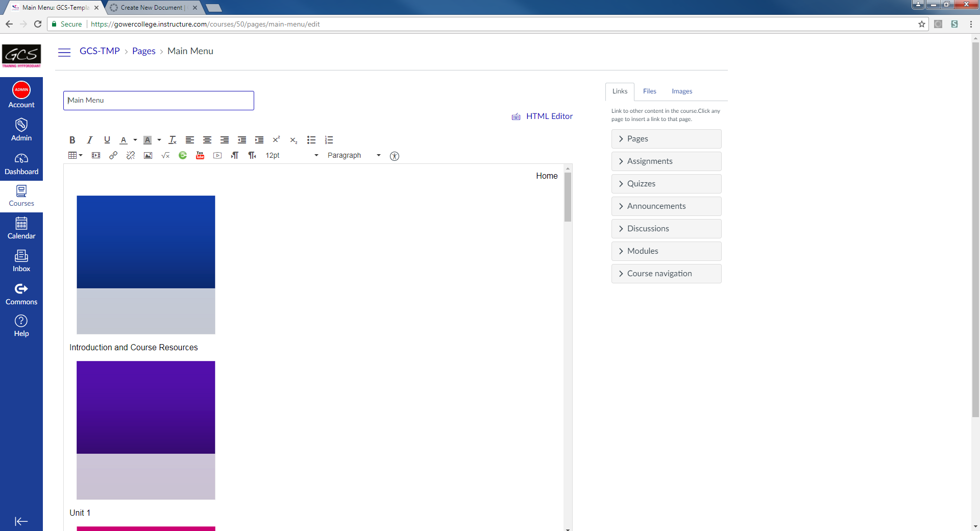Expand the Discussions links section
The image size is (980, 531).
pyautogui.click(x=667, y=229)
